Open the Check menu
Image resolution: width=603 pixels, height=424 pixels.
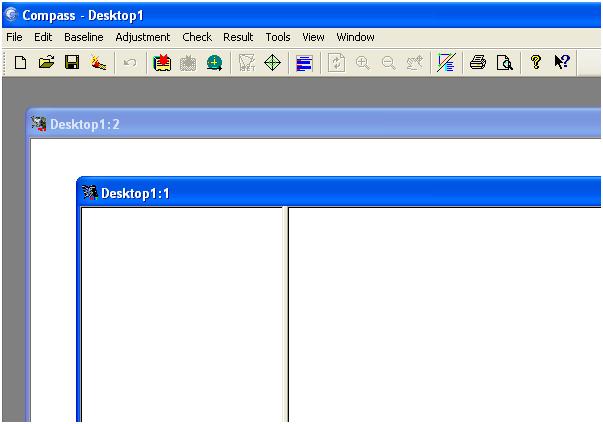pos(197,37)
